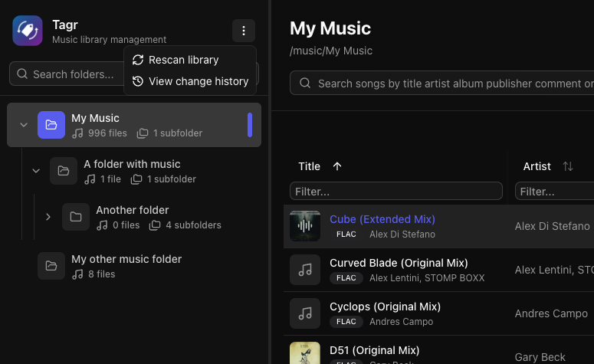
Task: Click the Another folder icon
Action: (76, 217)
